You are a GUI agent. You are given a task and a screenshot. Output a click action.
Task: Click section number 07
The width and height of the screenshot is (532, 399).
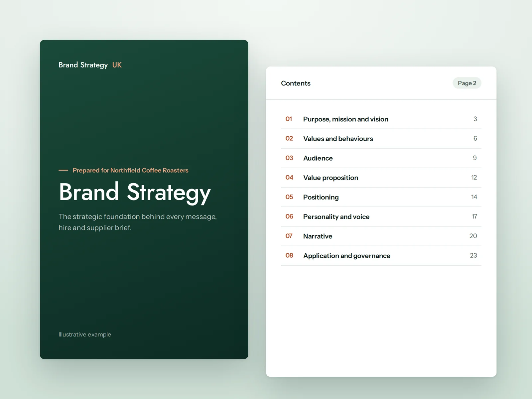click(x=289, y=236)
